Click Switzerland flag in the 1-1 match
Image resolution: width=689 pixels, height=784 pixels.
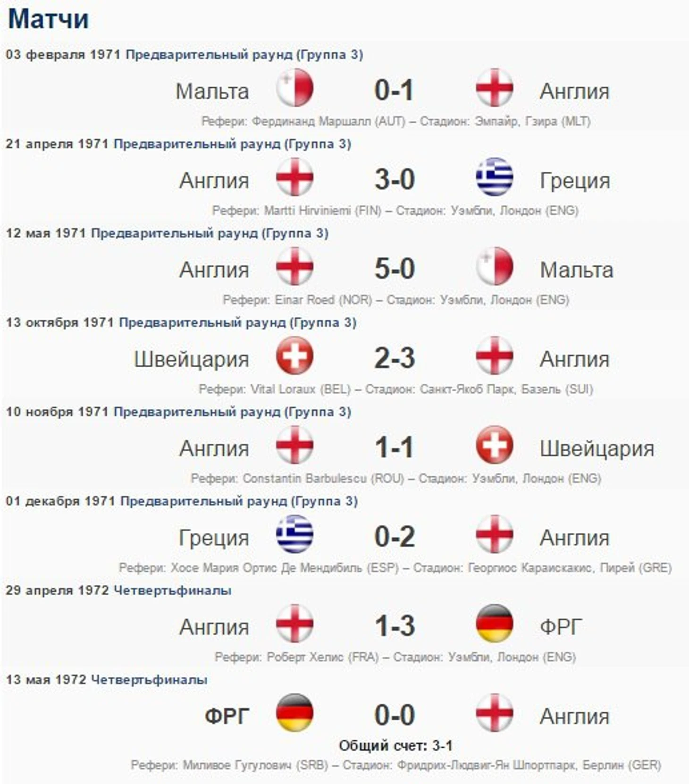(494, 445)
